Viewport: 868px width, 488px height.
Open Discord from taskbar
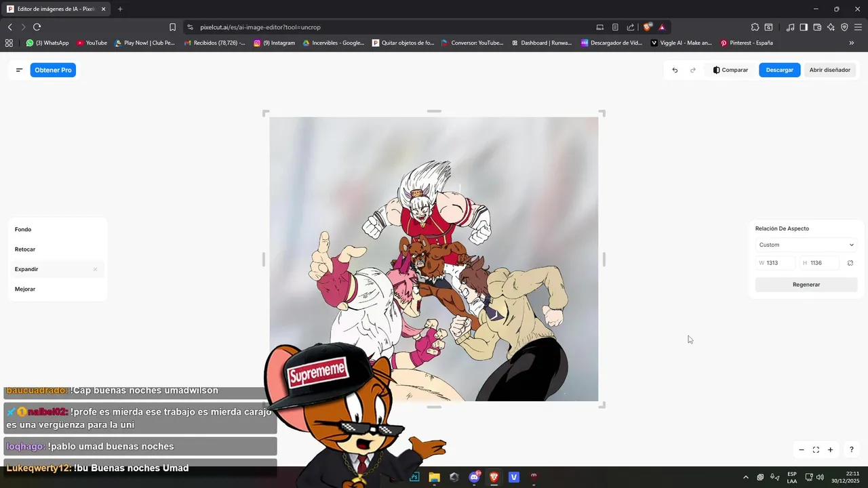click(x=474, y=477)
